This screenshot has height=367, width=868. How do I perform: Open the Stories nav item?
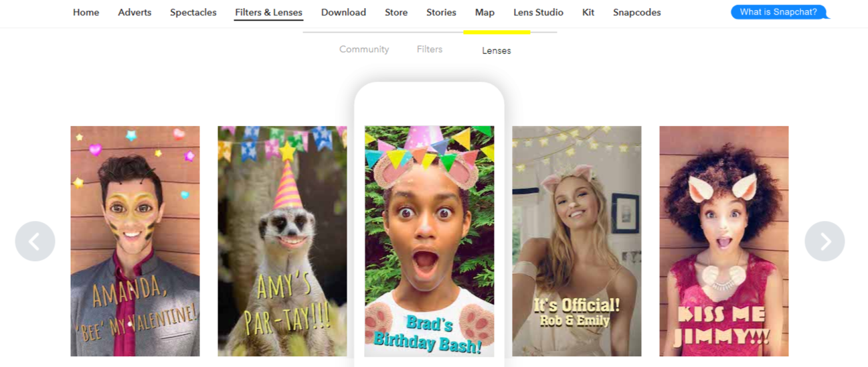tap(441, 13)
